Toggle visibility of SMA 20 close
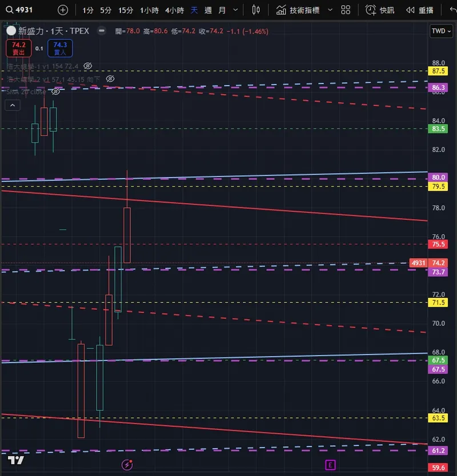This screenshot has height=476, width=457. point(55,91)
